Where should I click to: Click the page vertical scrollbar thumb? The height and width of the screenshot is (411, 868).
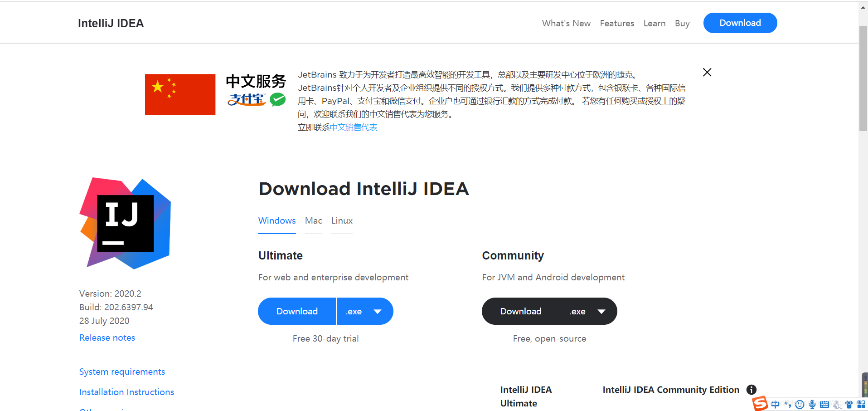(863, 78)
